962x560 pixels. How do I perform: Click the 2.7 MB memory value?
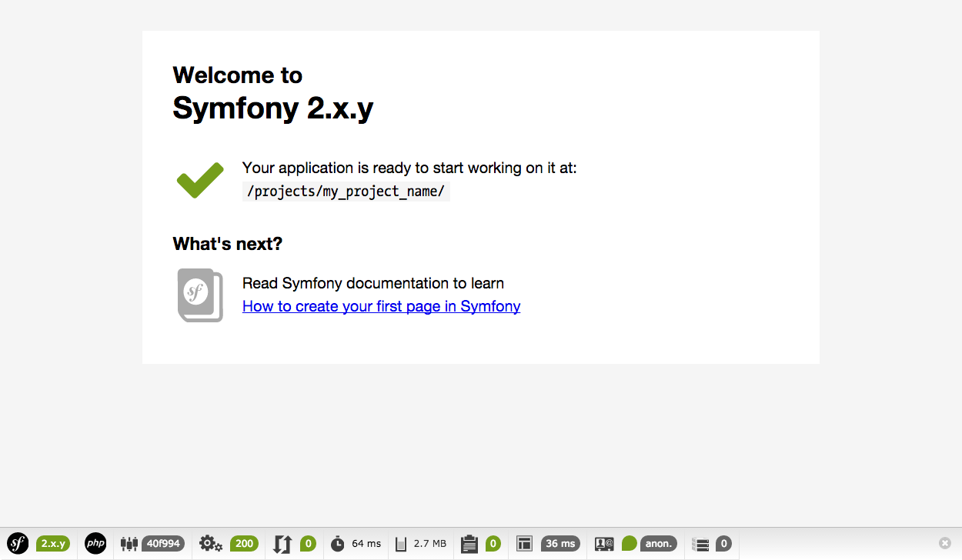(430, 544)
